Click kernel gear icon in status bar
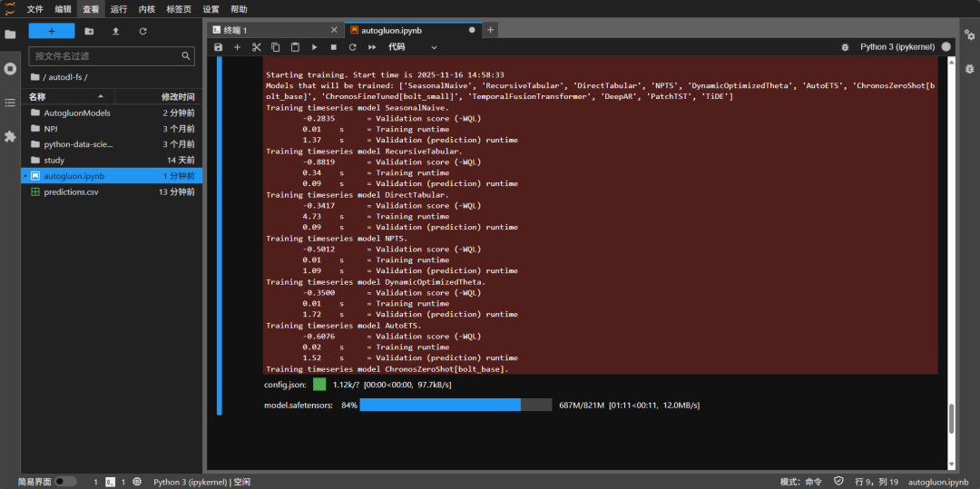This screenshot has width=980, height=489. 137,482
